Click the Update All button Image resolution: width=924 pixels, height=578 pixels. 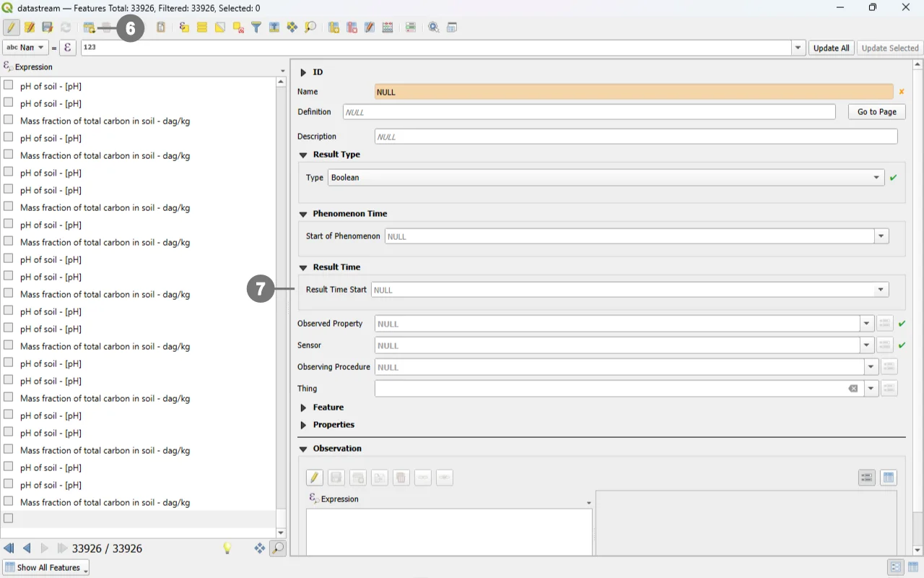pyautogui.click(x=831, y=48)
